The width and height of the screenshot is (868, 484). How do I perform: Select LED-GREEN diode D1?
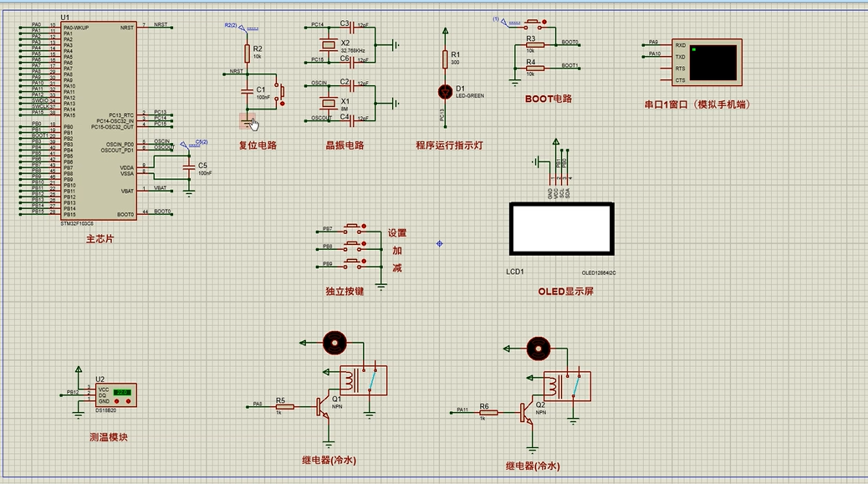point(445,92)
